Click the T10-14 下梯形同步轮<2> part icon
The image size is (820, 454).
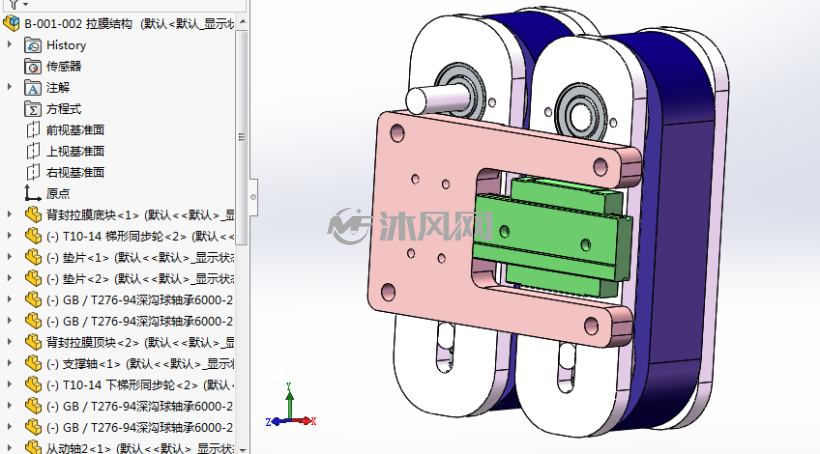[33, 385]
